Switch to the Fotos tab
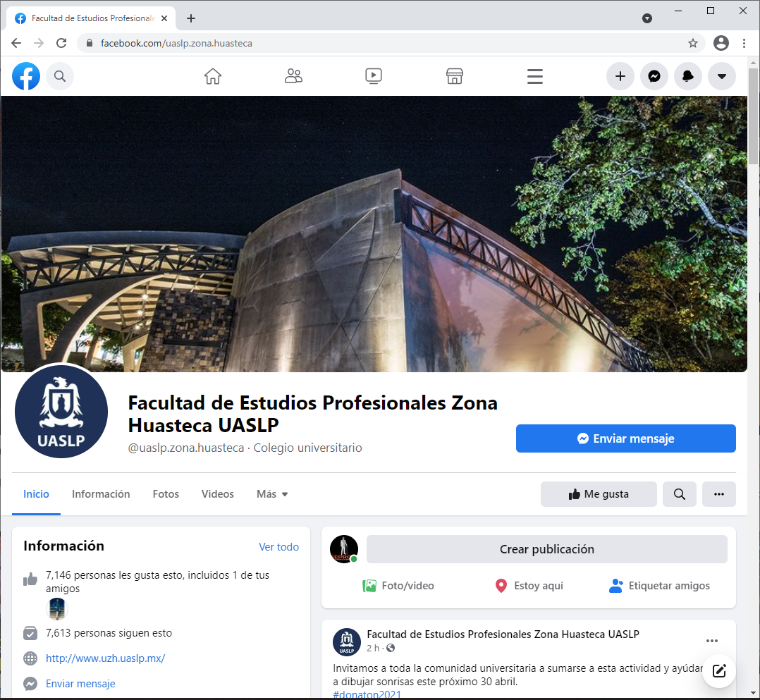The image size is (760, 700). pos(166,494)
